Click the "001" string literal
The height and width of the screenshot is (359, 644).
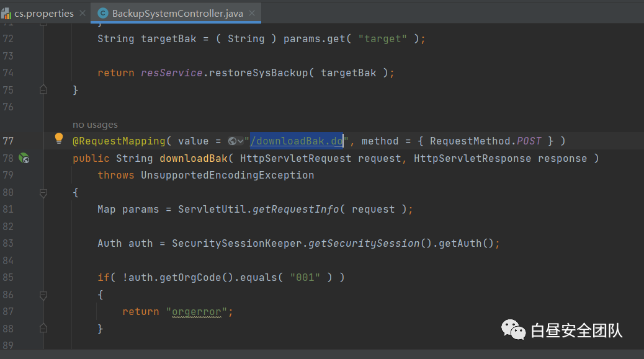tap(305, 278)
